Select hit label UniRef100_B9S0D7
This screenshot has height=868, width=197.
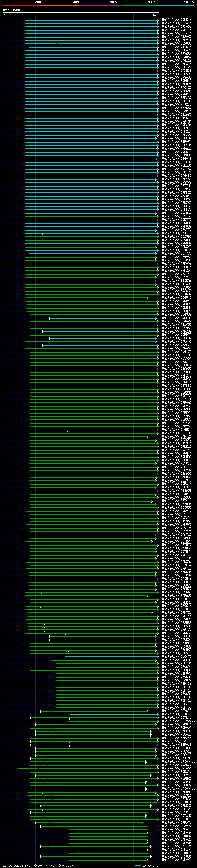[177, 77]
